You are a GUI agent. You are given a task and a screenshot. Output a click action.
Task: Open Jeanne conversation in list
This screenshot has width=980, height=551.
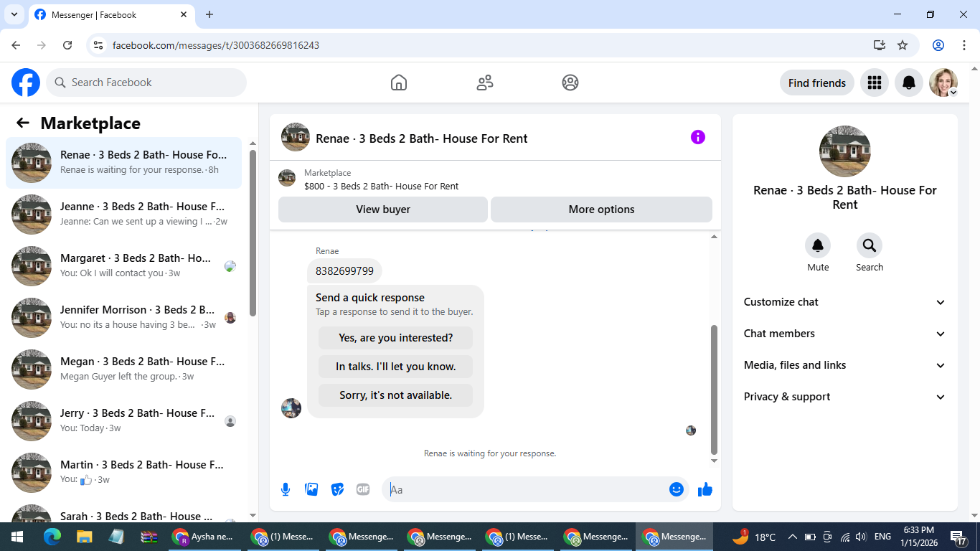tap(124, 215)
